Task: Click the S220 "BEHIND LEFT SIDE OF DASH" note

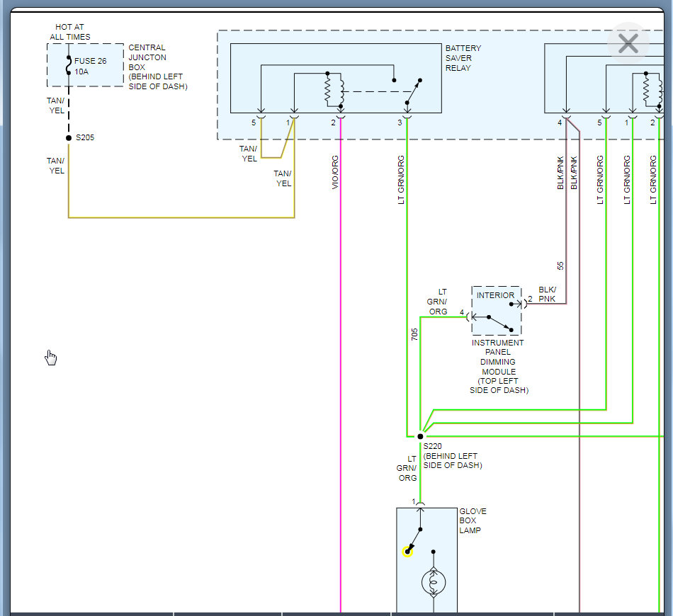Action: pos(452,461)
